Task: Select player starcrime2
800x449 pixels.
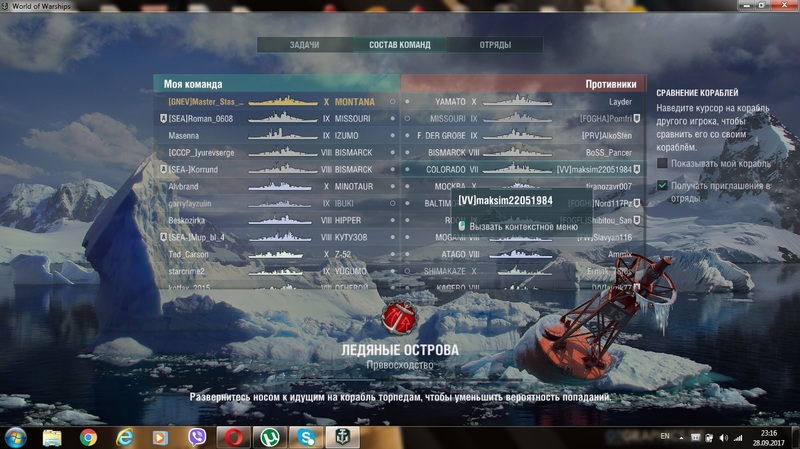Action: (186, 271)
